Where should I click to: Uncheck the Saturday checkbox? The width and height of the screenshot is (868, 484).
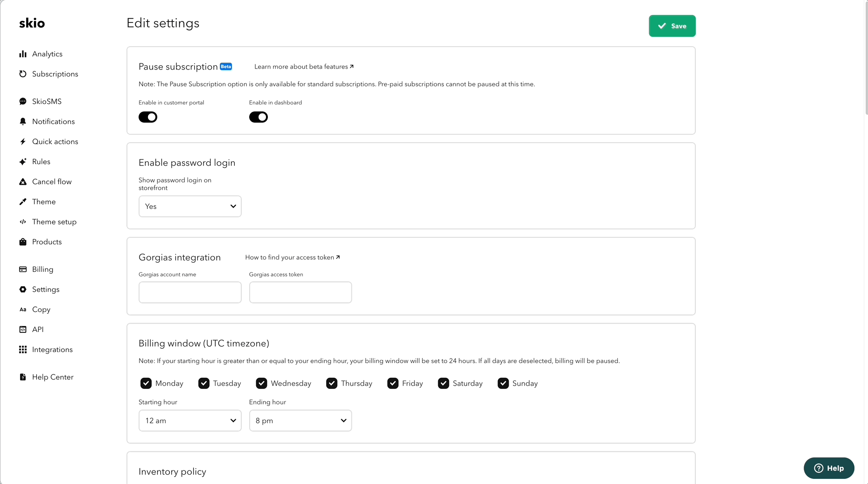(x=443, y=383)
